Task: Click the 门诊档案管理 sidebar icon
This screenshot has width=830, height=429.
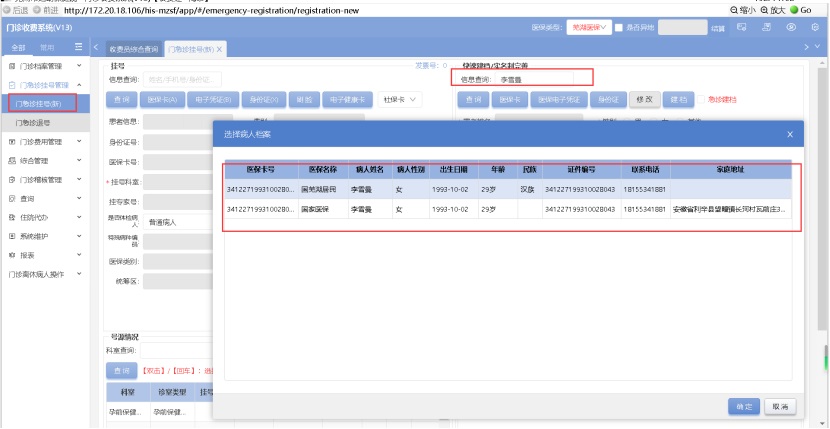Action: point(12,66)
